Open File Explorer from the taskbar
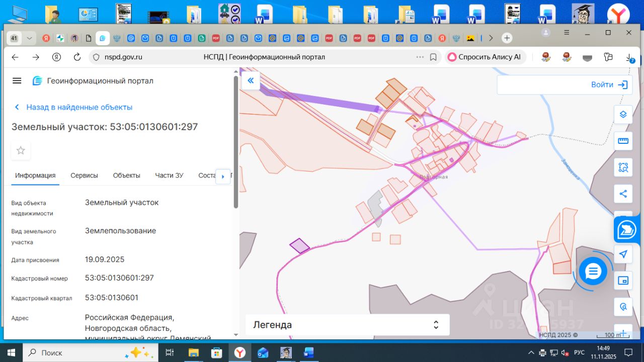Image resolution: width=644 pixels, height=362 pixels. pos(193,352)
